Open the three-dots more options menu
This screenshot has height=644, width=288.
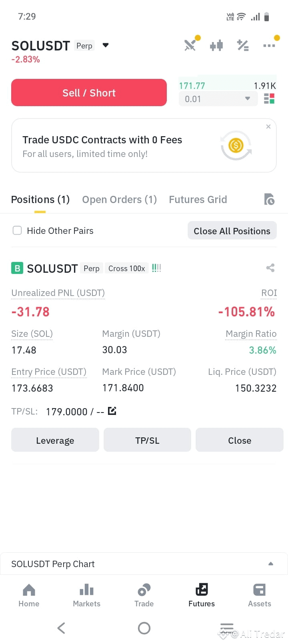click(269, 45)
